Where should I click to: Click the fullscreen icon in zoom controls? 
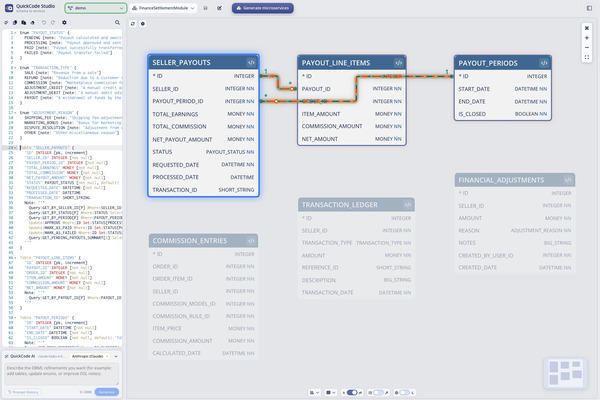coord(587,57)
